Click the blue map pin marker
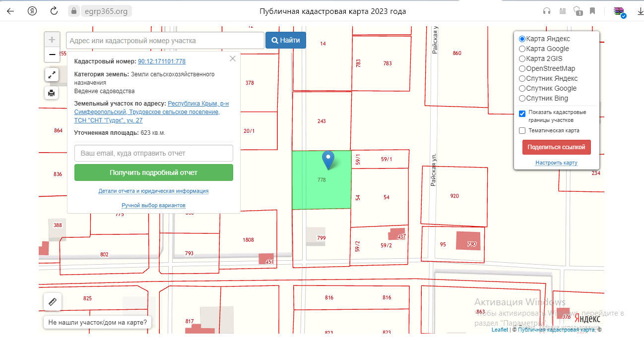Image resolution: width=644 pixels, height=340 pixels. point(328,161)
